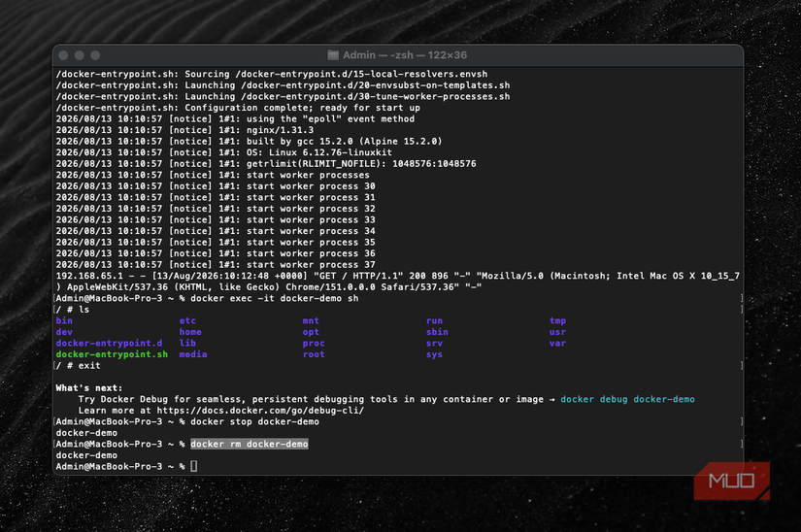Click the 'mnt' directory name
The height and width of the screenshot is (532, 801).
311,320
